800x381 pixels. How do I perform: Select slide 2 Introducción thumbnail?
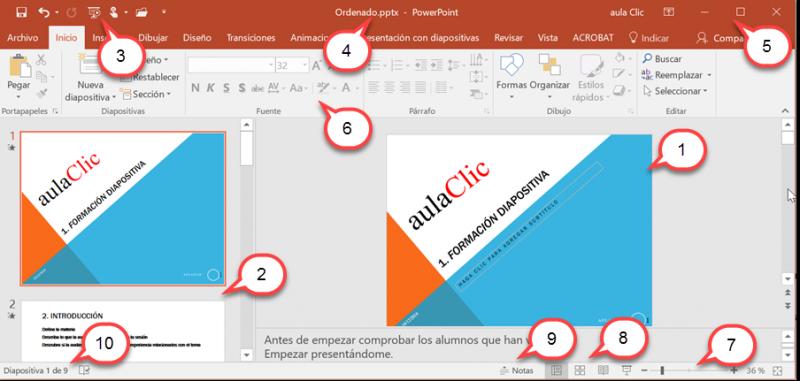(122, 331)
